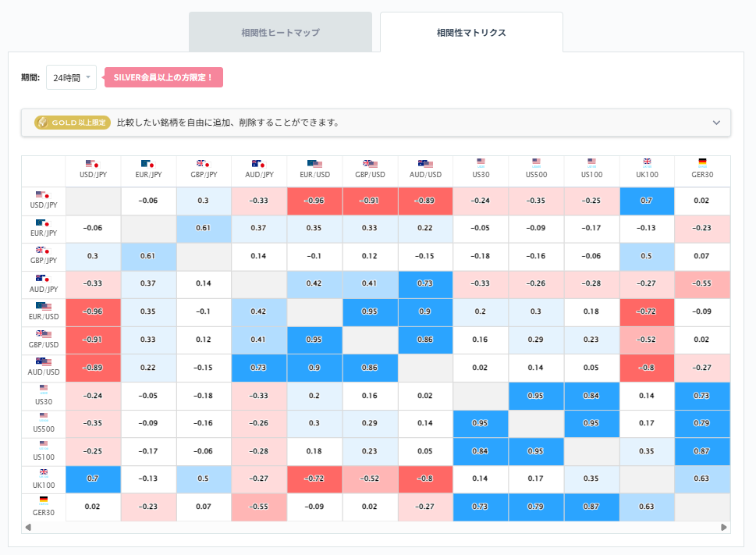The width and height of the screenshot is (756, 555).
Task: Switch to the 相関性ヒートマップ tab
Action: click(x=280, y=32)
